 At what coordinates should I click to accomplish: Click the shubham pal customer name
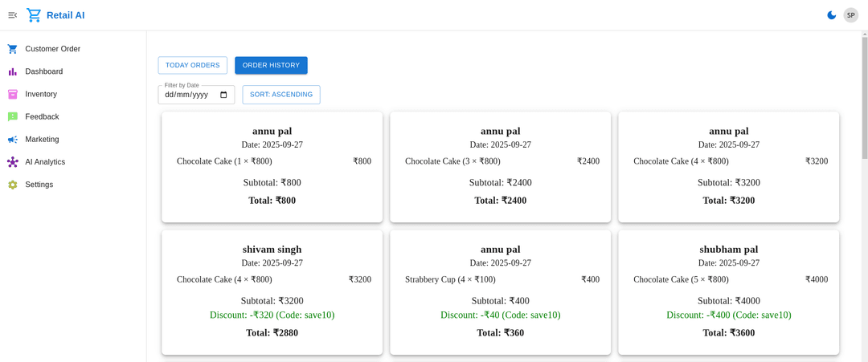(728, 250)
